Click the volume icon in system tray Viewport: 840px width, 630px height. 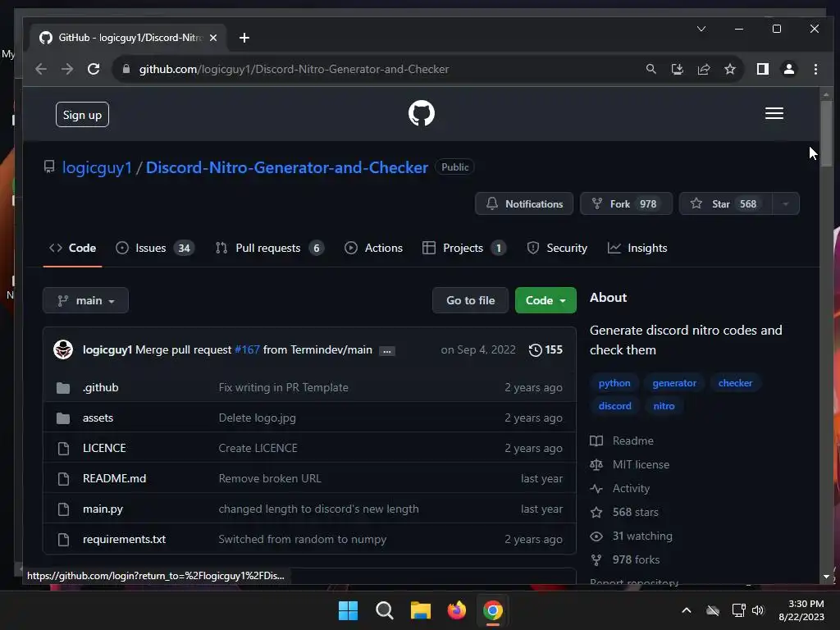pos(758,610)
